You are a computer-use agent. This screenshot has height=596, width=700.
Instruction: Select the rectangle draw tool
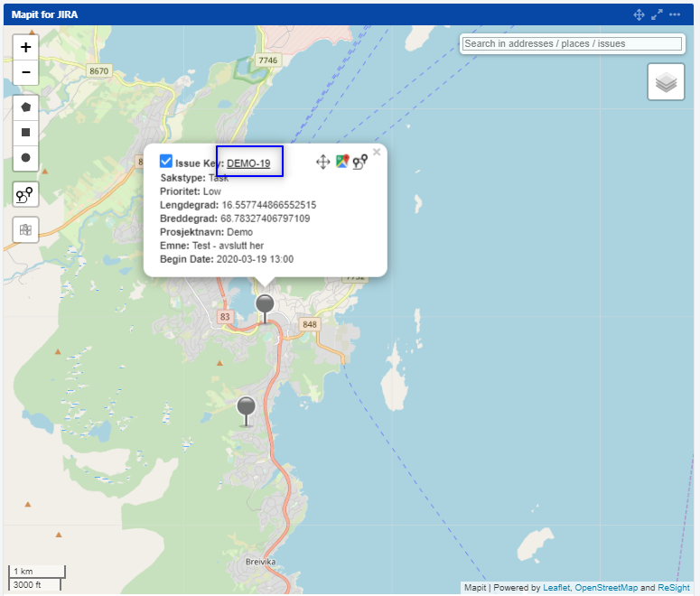pyautogui.click(x=25, y=132)
